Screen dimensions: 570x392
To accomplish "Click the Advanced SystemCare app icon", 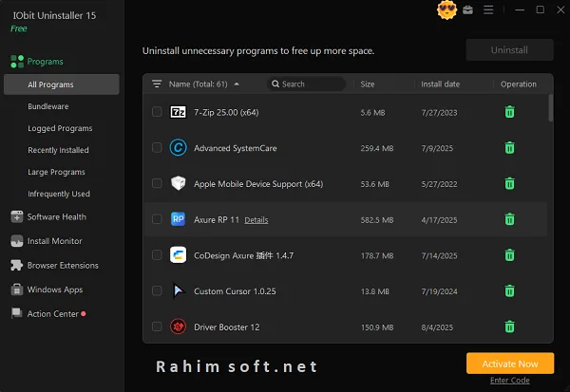I will (179, 148).
